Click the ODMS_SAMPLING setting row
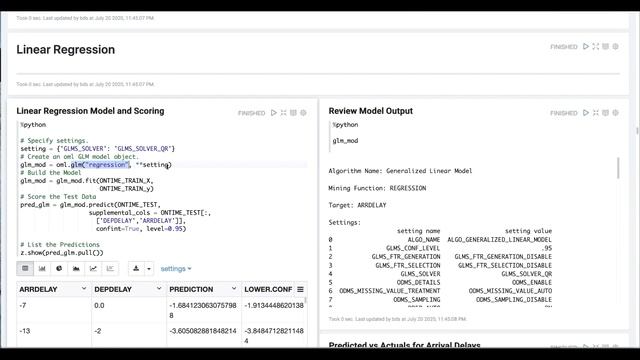640x360 pixels. (440, 300)
